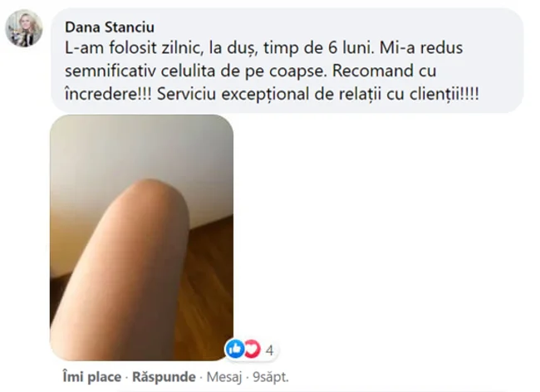Click the Dana Stanciu name link
This screenshot has height=392, width=540.
tap(110, 27)
